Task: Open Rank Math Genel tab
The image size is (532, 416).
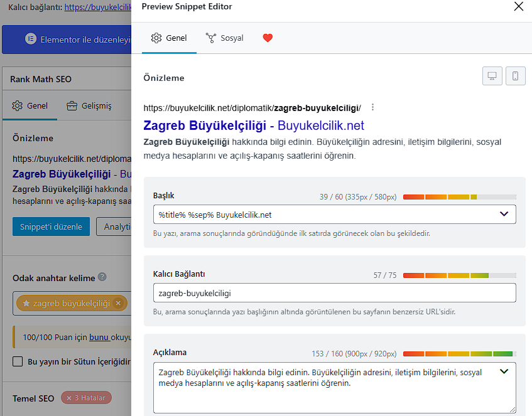Action: pyautogui.click(x=30, y=106)
